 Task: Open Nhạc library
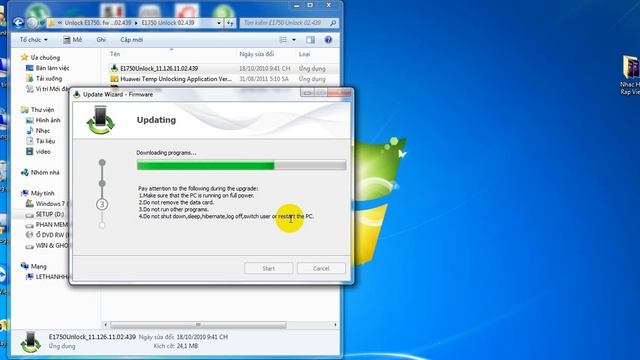tap(38, 131)
